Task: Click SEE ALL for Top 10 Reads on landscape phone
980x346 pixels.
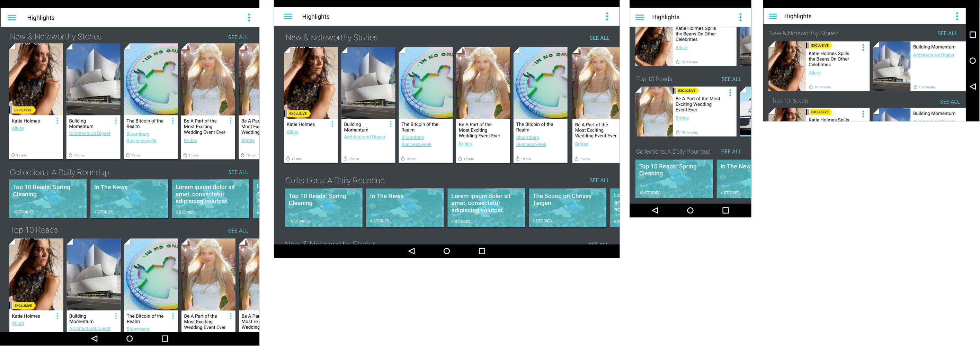Action: (950, 102)
